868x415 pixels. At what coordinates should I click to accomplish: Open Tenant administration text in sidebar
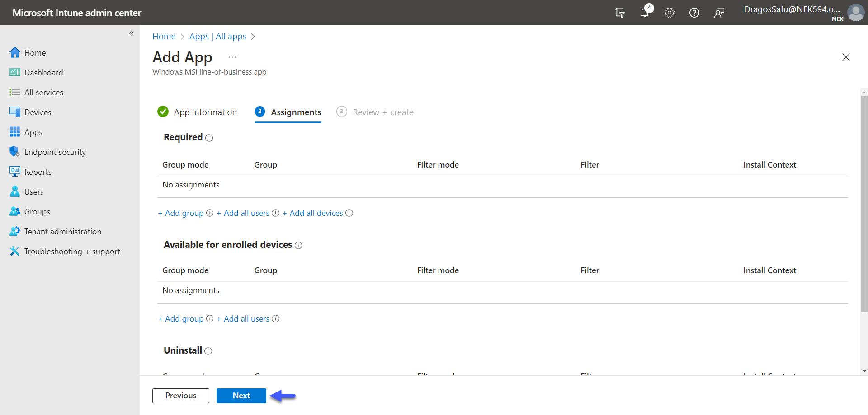pyautogui.click(x=63, y=232)
